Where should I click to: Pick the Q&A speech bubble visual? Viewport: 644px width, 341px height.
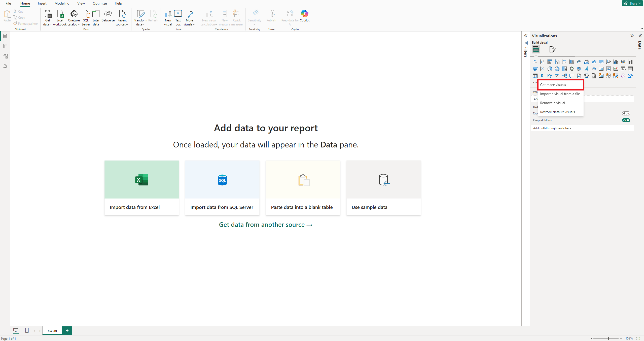click(x=572, y=76)
